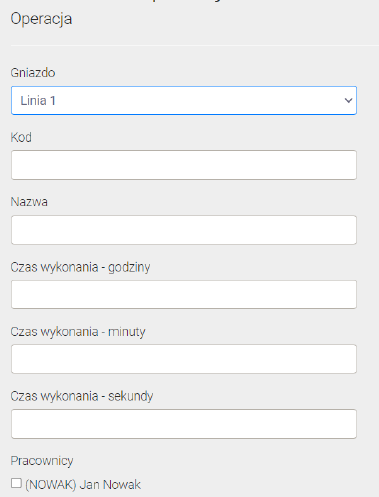Click the Operacja heading
The width and height of the screenshot is (379, 497).
pos(41,19)
